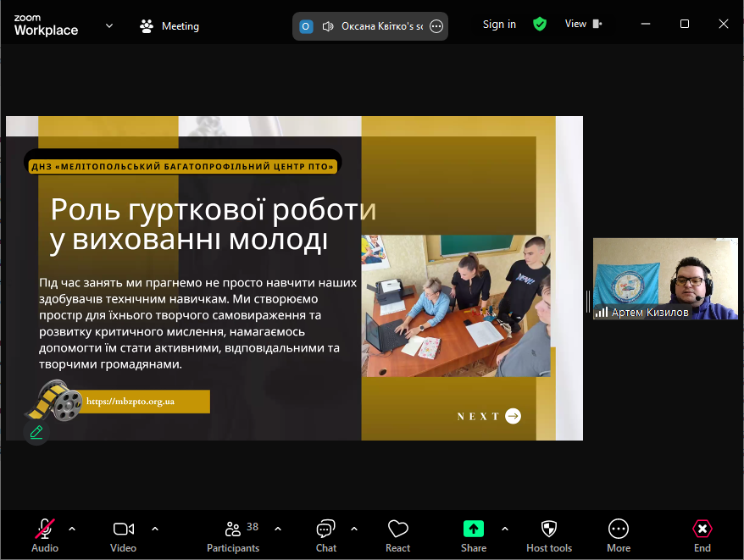Open the Zoom Workplace dropdown chevron
The width and height of the screenshot is (744, 560).
(x=108, y=25)
